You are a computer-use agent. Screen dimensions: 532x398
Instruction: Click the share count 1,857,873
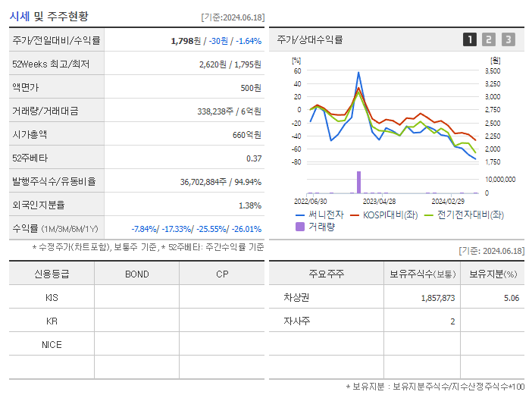[x=438, y=298]
